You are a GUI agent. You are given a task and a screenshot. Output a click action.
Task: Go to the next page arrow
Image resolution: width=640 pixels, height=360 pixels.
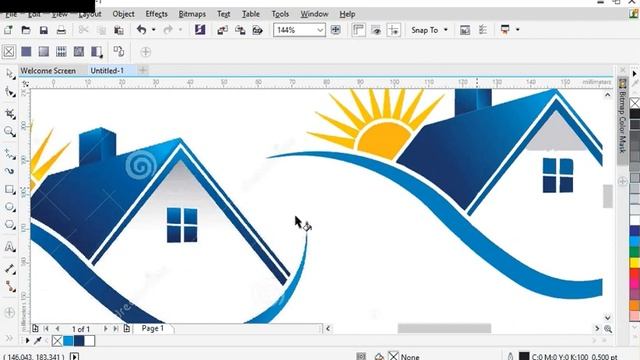point(106,328)
